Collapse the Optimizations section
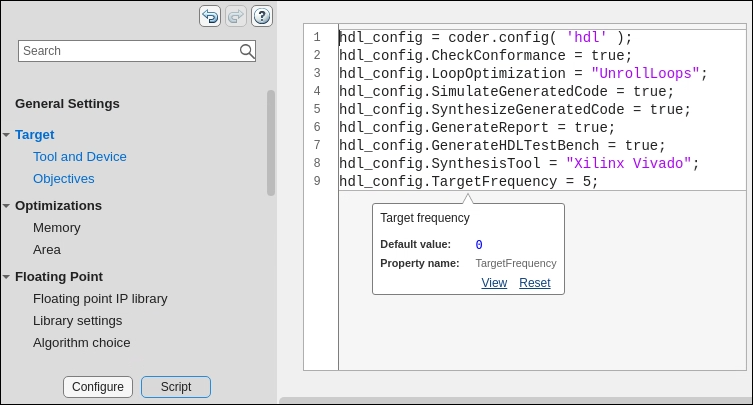753x405 pixels. point(6,206)
